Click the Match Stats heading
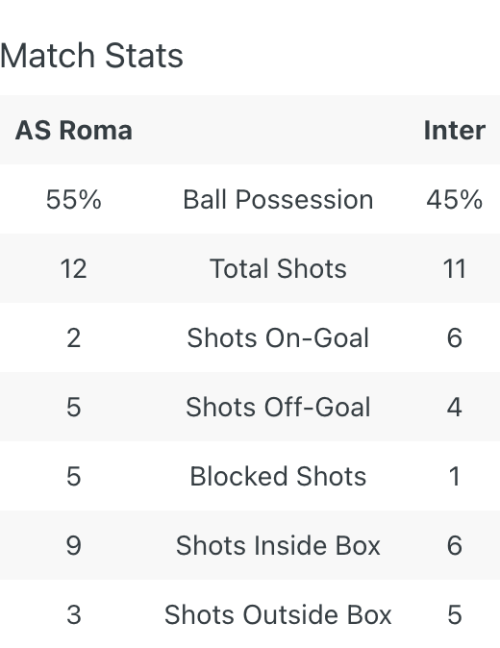 coord(91,55)
